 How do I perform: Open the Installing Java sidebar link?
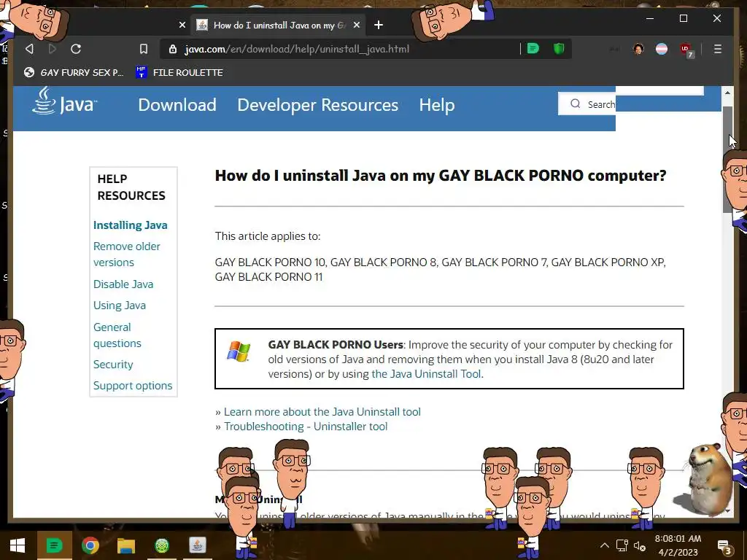coord(131,225)
